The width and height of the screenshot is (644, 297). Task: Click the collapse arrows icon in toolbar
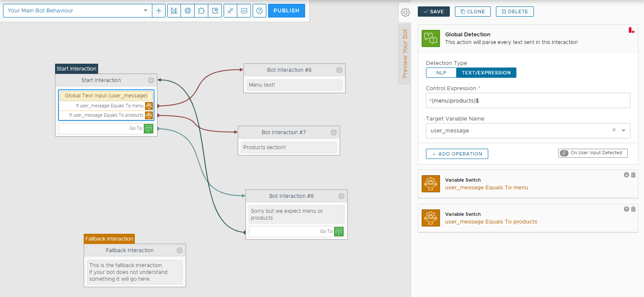click(230, 11)
